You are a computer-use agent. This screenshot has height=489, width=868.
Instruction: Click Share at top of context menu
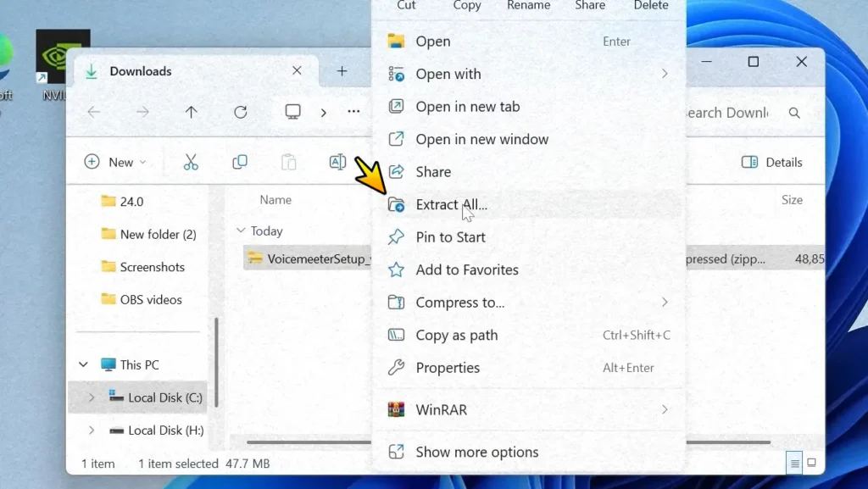pyautogui.click(x=590, y=6)
